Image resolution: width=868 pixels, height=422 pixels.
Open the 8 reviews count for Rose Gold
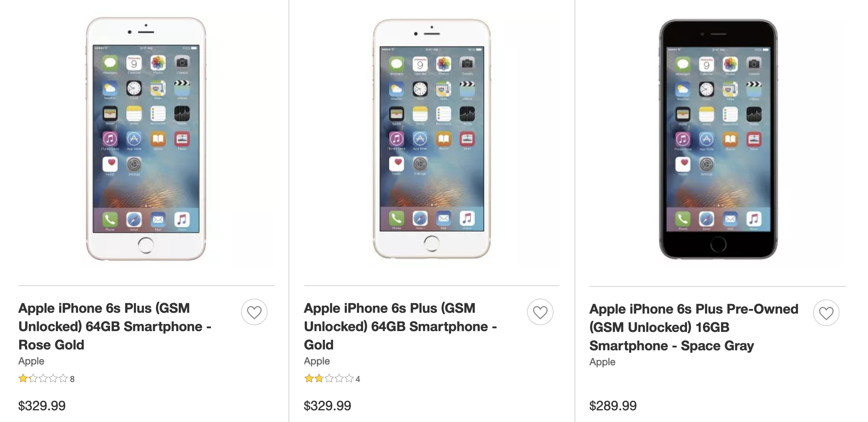pos(72,379)
